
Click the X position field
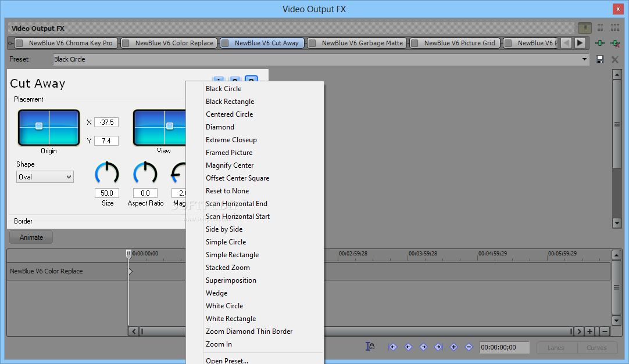(x=106, y=122)
